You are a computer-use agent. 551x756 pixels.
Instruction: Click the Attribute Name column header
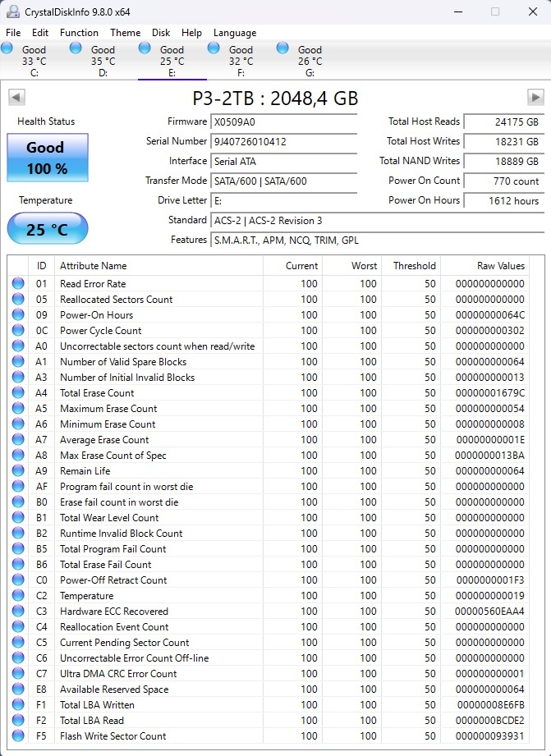click(x=158, y=266)
